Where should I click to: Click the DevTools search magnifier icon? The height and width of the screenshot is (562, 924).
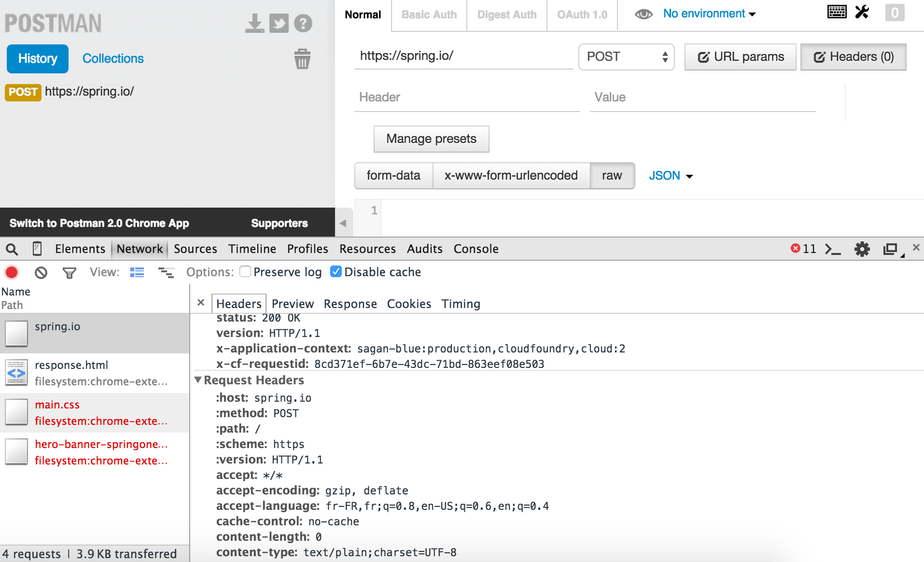coord(12,249)
